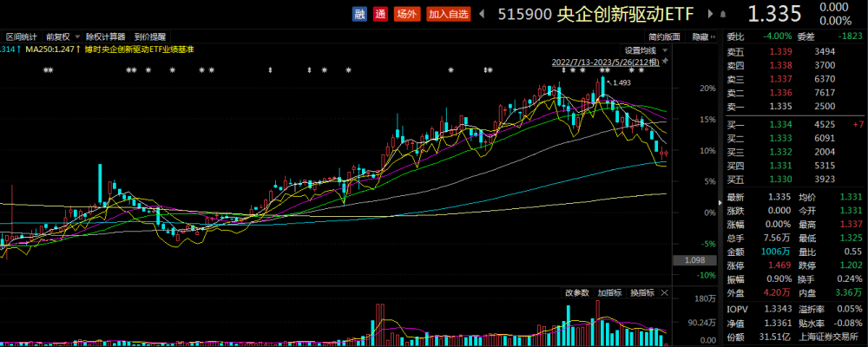Click 跌停 limit-down price 1.202

pyautogui.click(x=851, y=265)
